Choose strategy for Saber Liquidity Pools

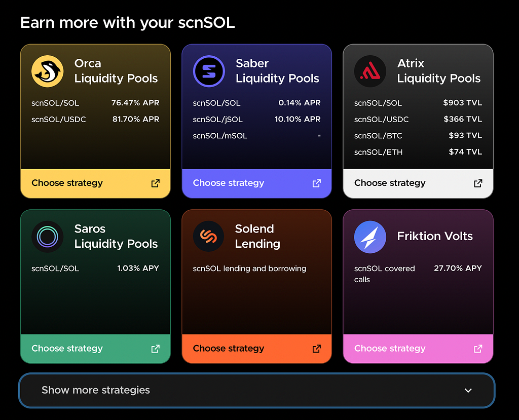(256, 183)
